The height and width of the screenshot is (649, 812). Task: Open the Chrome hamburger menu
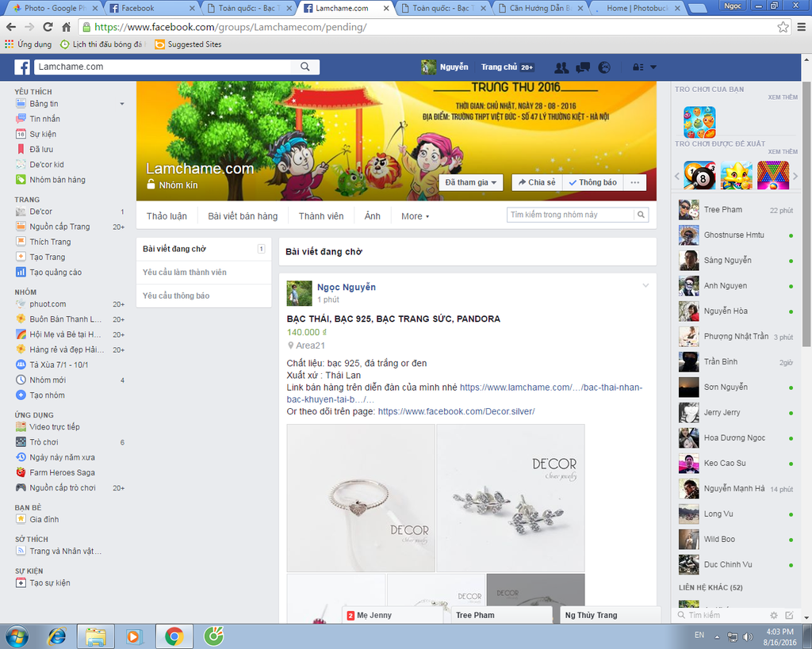(801, 27)
